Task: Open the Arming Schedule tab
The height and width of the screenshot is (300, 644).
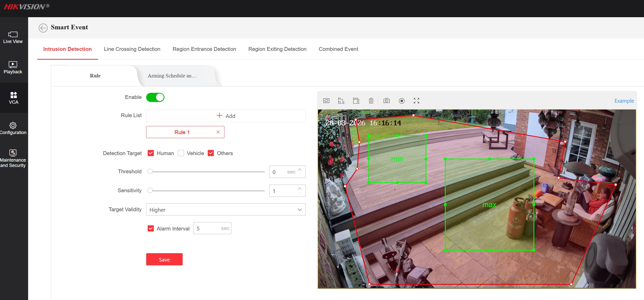Action: tap(172, 76)
